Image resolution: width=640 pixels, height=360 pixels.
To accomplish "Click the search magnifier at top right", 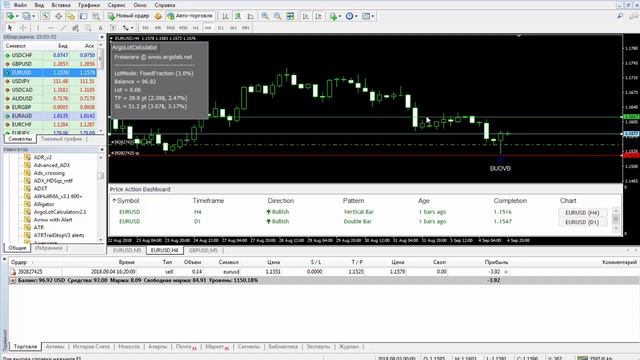I will [x=620, y=16].
